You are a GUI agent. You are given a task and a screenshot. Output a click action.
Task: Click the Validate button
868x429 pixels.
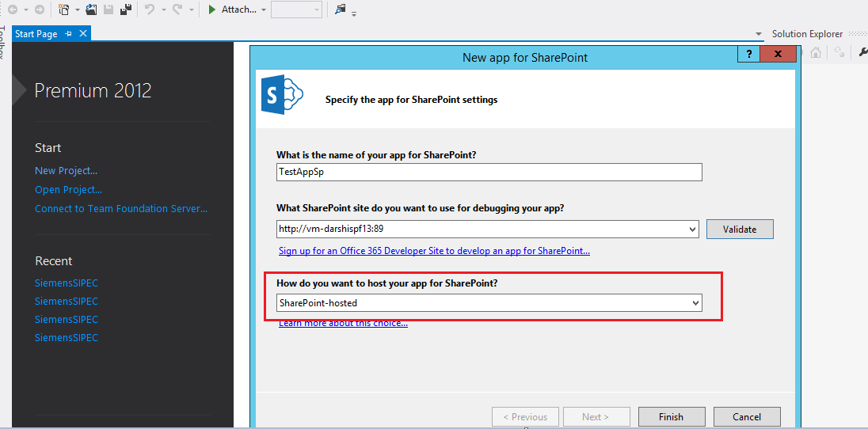tap(740, 230)
